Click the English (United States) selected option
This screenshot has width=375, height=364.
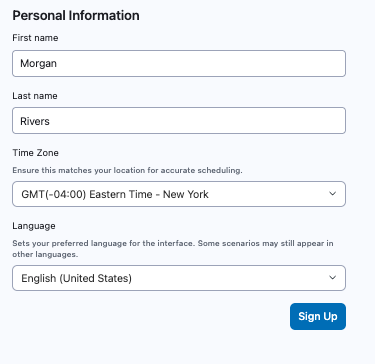tap(77, 278)
